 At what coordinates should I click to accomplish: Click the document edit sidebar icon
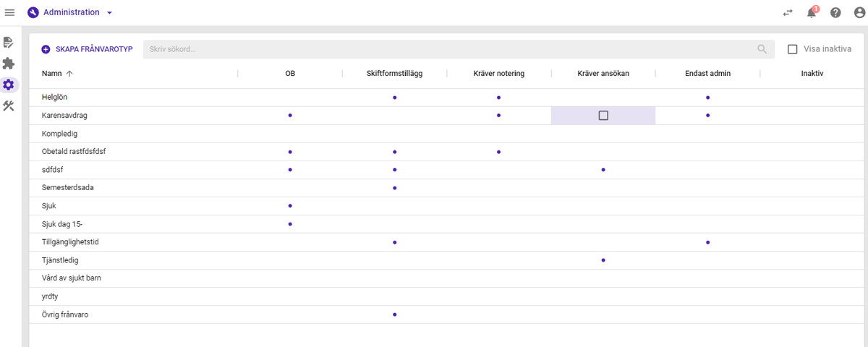point(9,43)
